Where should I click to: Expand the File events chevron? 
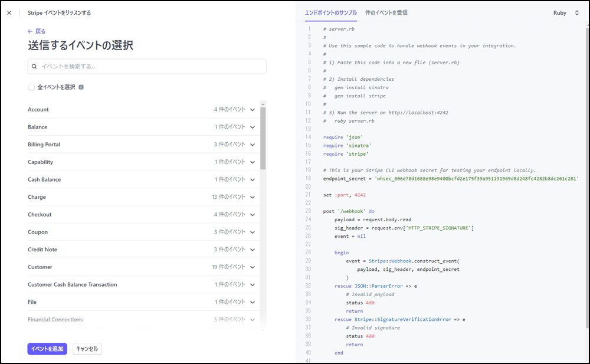pos(253,302)
